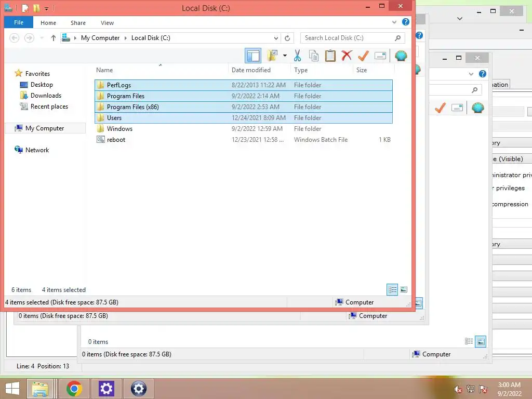Click Local Disk (C:) breadcrumb segment
This screenshot has height=399, width=532.
pyautogui.click(x=151, y=37)
